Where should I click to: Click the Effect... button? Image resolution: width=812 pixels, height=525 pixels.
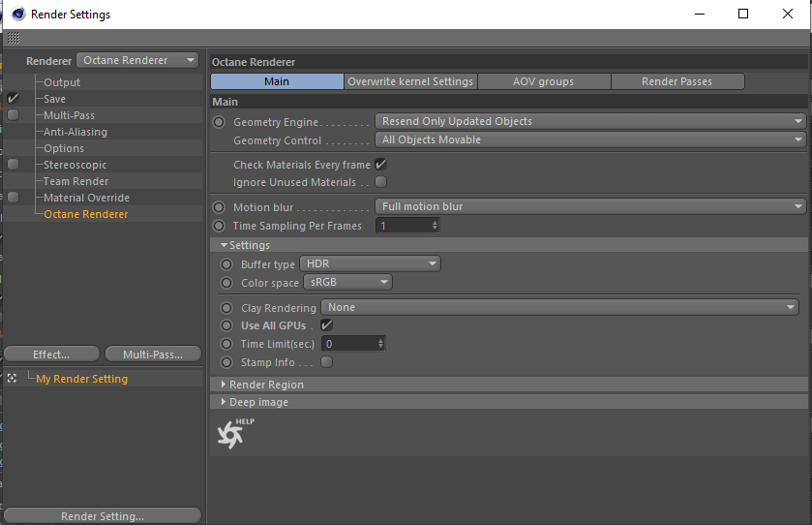(x=51, y=355)
